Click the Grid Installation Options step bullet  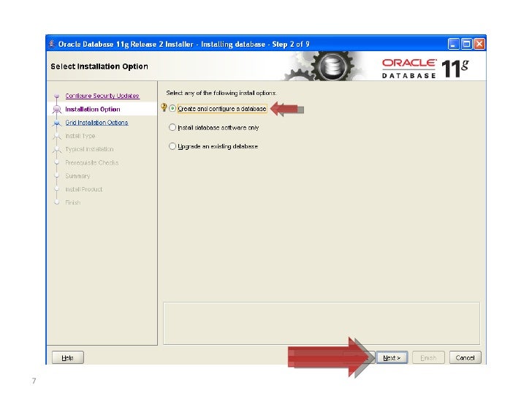click(x=57, y=123)
